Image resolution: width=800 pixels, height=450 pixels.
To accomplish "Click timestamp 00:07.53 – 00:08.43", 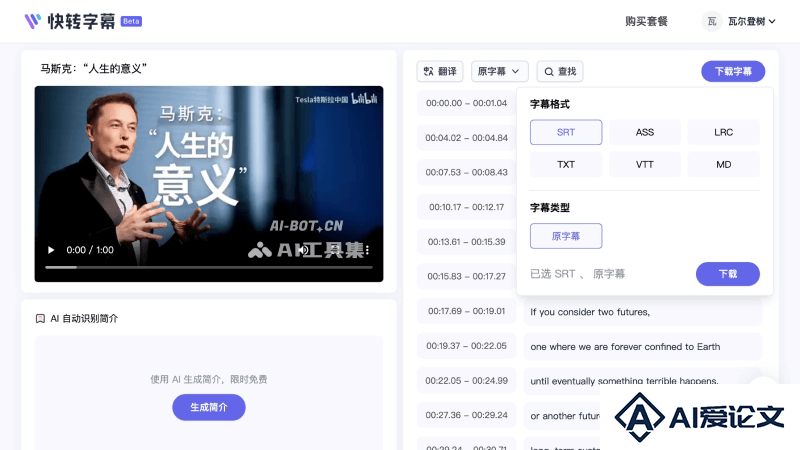I will pos(466,172).
